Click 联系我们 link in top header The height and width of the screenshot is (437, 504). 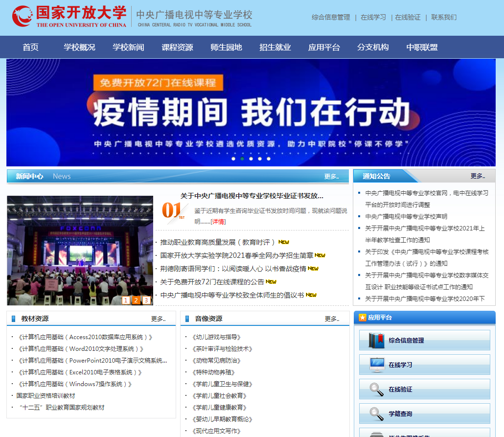(x=444, y=17)
